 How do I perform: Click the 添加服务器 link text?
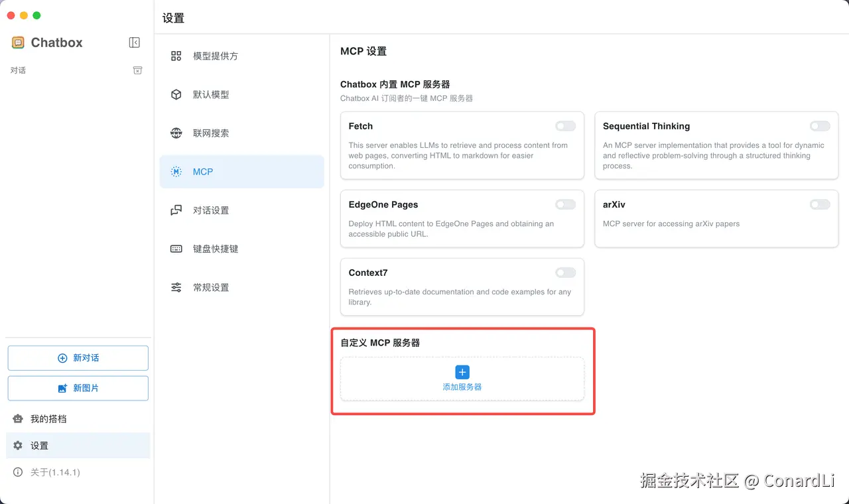click(462, 387)
